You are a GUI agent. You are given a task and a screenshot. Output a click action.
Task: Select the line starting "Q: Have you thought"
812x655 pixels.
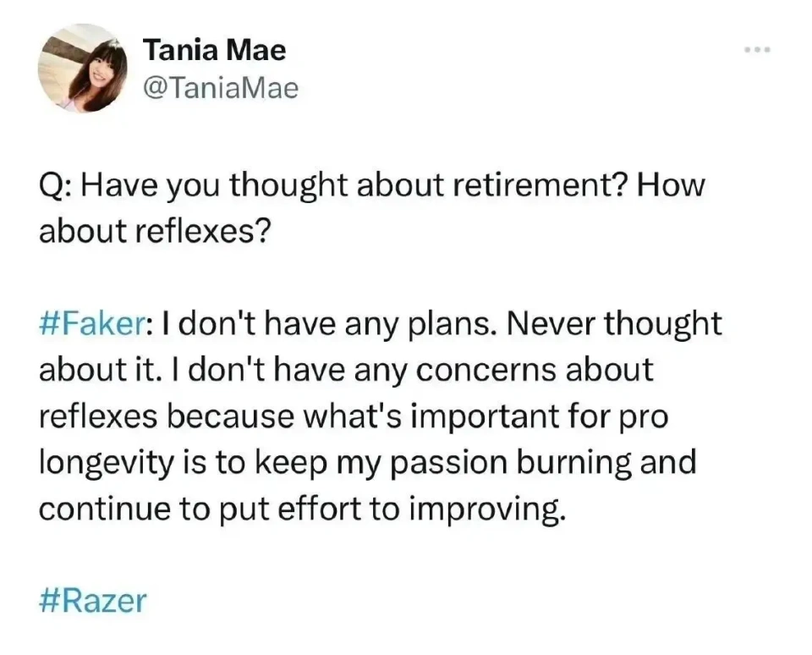[372, 185]
